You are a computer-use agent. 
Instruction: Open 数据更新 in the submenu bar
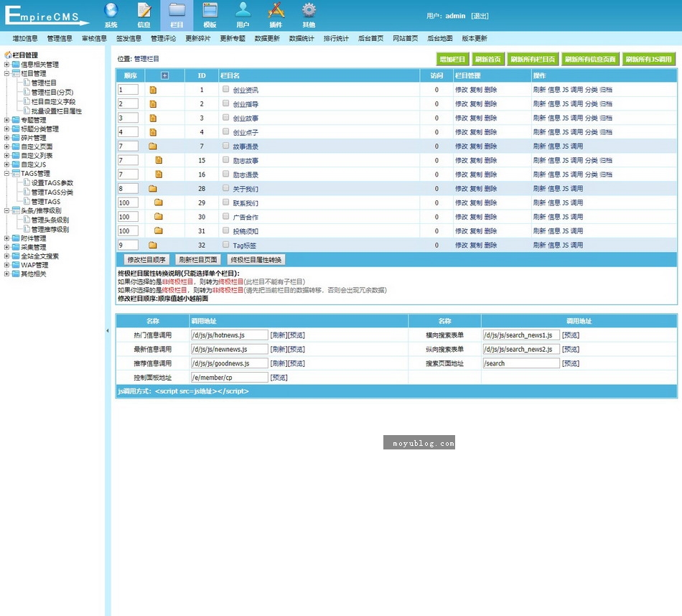click(x=267, y=38)
